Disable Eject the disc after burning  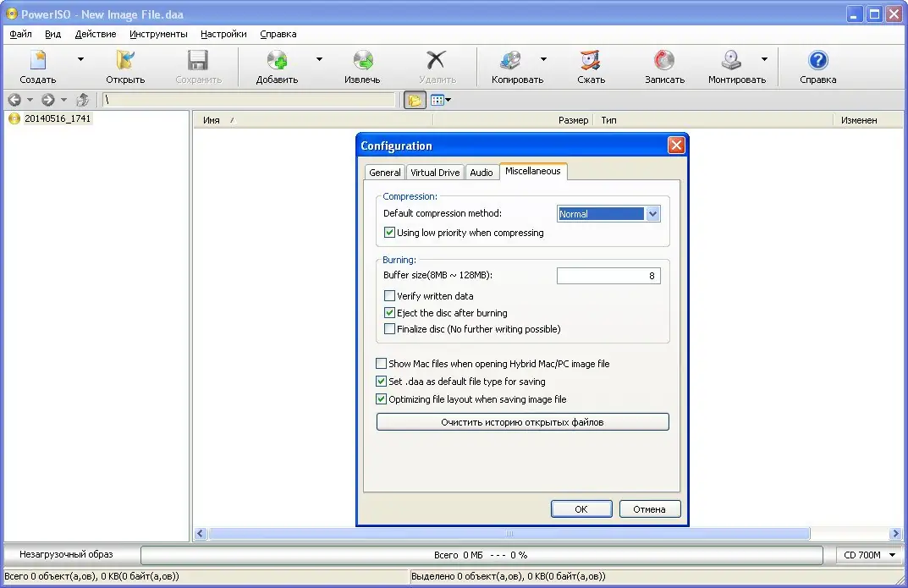pos(389,312)
